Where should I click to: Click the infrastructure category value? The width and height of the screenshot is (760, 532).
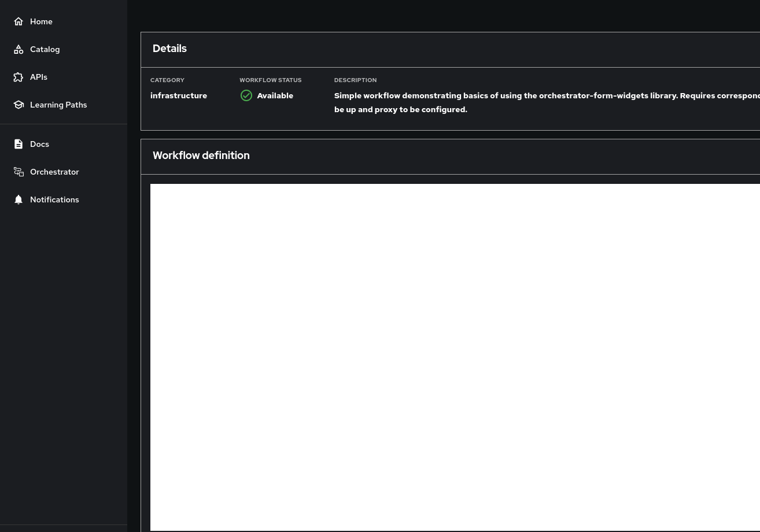(x=179, y=95)
